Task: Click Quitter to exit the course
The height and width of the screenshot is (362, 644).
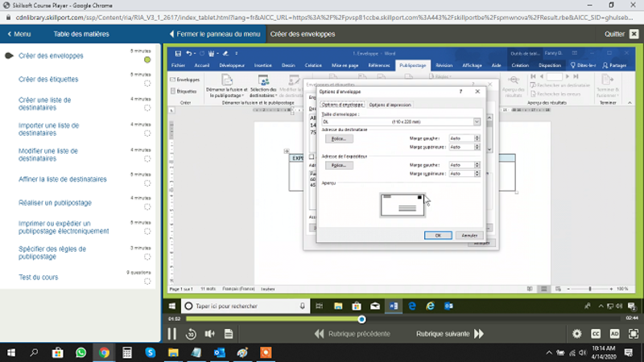Action: point(621,34)
